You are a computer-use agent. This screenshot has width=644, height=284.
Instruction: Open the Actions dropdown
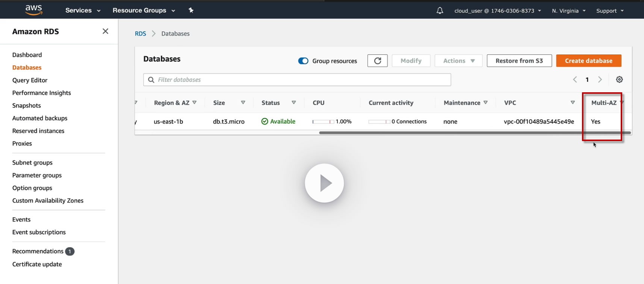[x=459, y=61]
